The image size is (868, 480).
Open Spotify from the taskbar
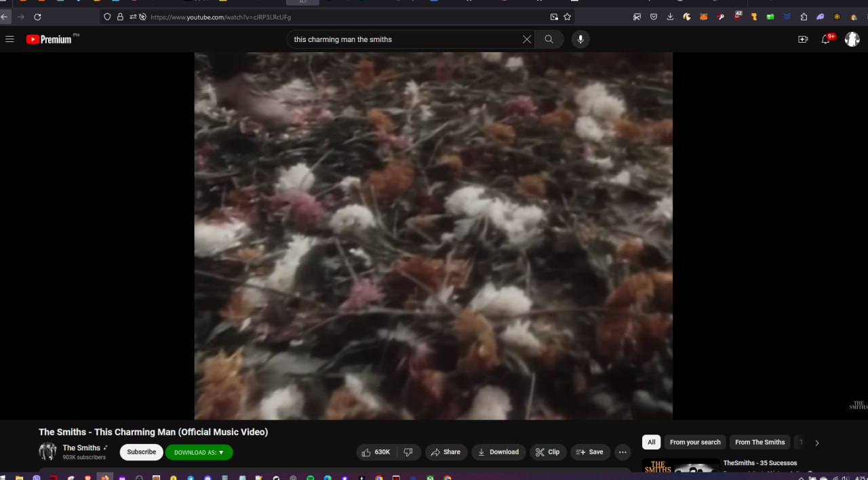coord(311,478)
